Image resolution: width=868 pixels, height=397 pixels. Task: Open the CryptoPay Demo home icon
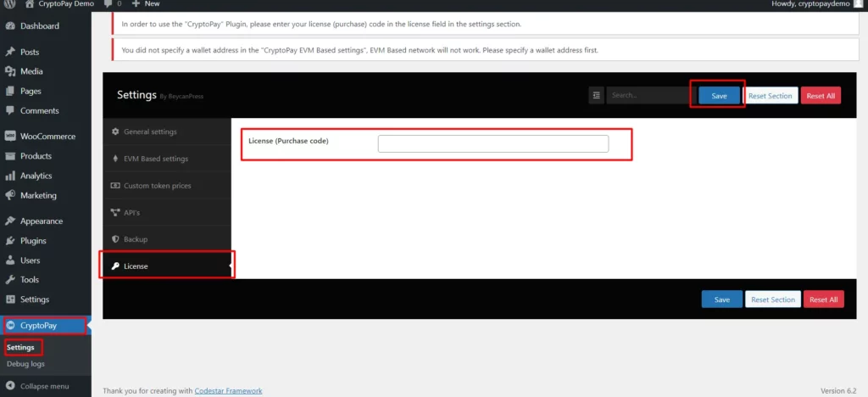click(30, 3)
